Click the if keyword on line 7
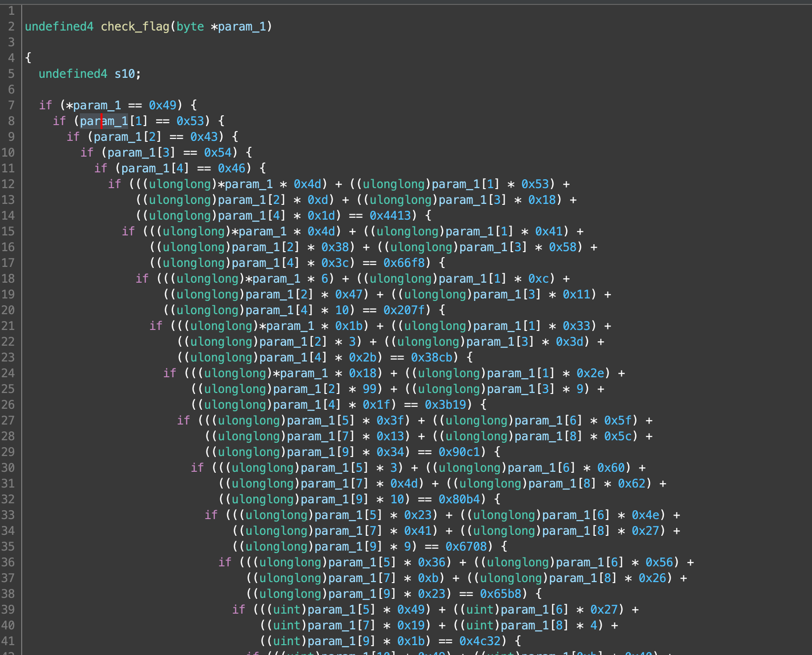The height and width of the screenshot is (655, 812). click(45, 105)
